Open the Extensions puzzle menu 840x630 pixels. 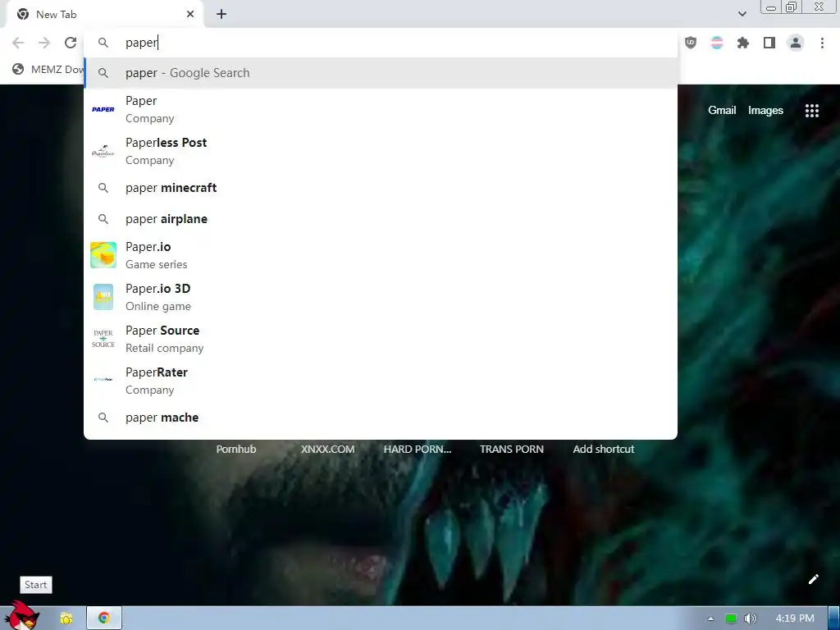pos(743,43)
